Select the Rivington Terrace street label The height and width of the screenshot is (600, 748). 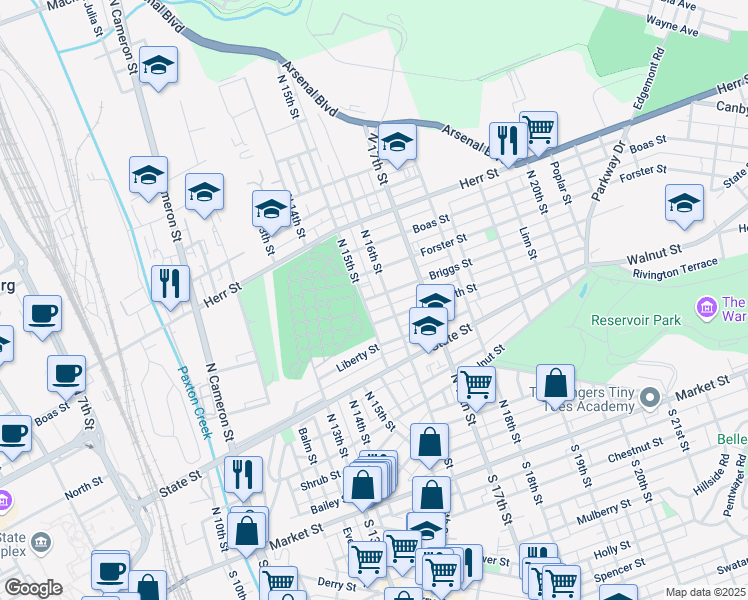click(675, 269)
